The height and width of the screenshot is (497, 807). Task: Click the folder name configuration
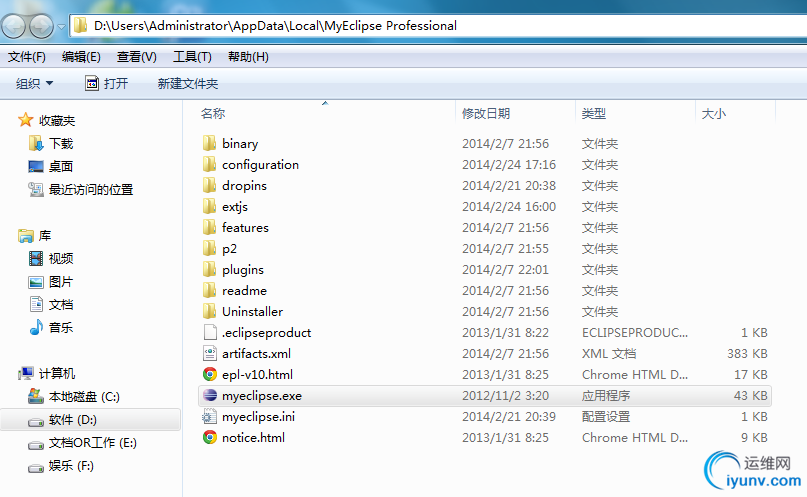tap(260, 165)
